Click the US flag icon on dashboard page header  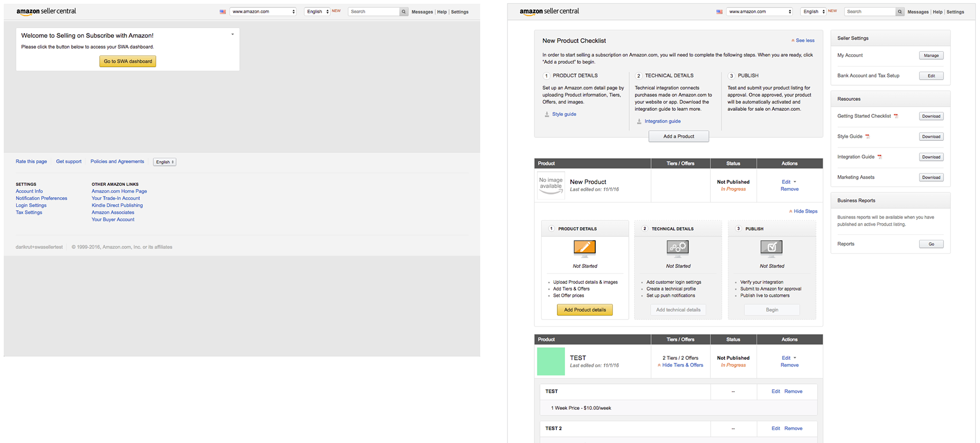(x=719, y=12)
